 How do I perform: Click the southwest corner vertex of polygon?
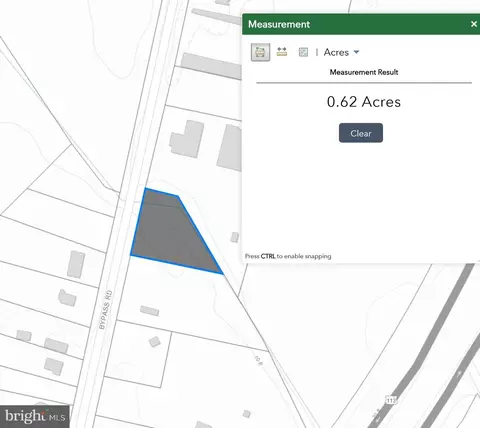(x=131, y=255)
